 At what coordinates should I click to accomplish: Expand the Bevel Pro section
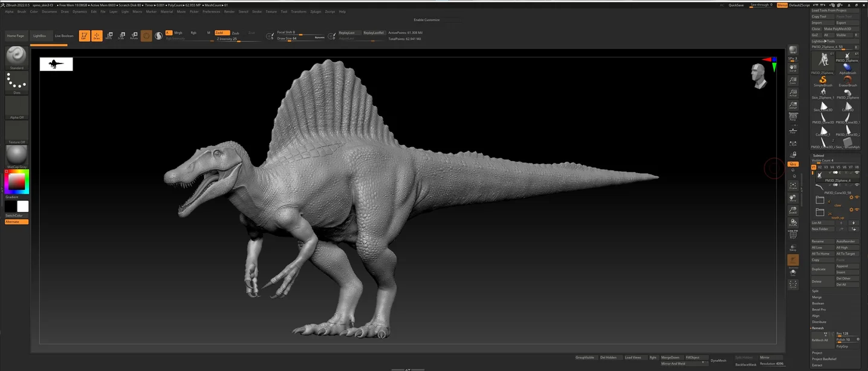(818, 309)
